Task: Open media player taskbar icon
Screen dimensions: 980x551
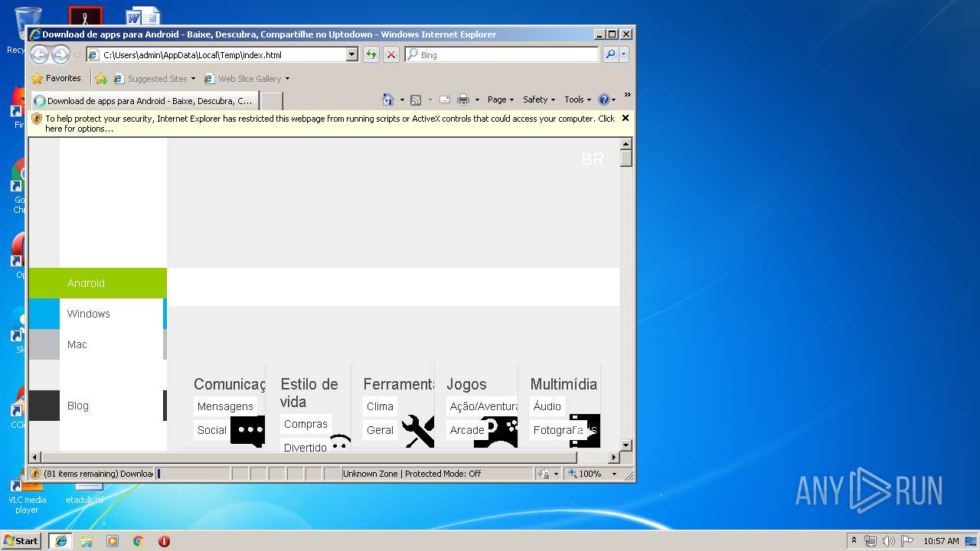Action: [x=113, y=541]
